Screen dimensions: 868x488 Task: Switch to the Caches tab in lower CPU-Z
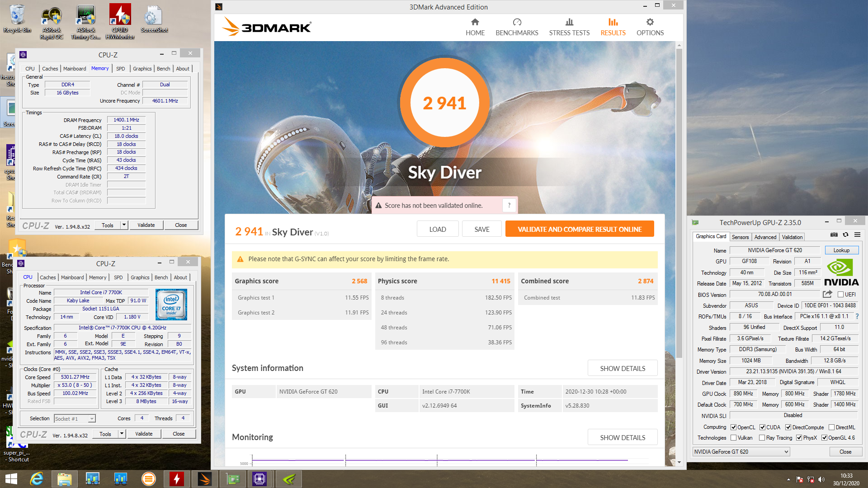click(48, 277)
